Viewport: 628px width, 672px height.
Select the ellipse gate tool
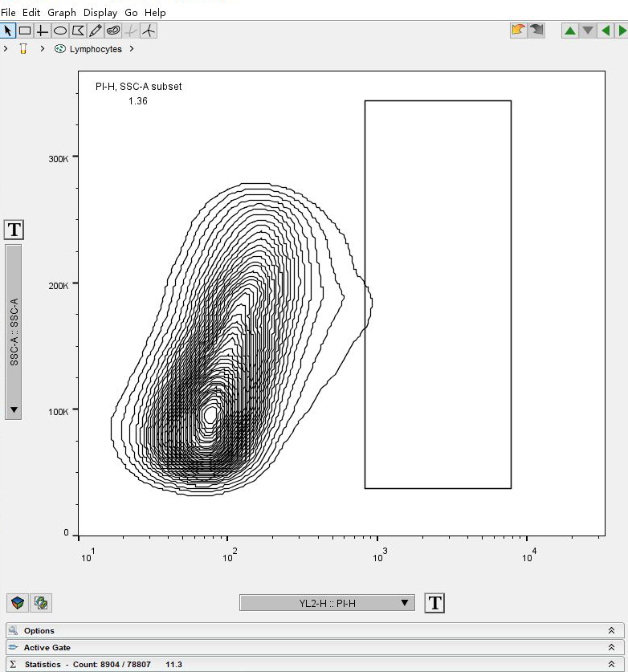coord(60,31)
